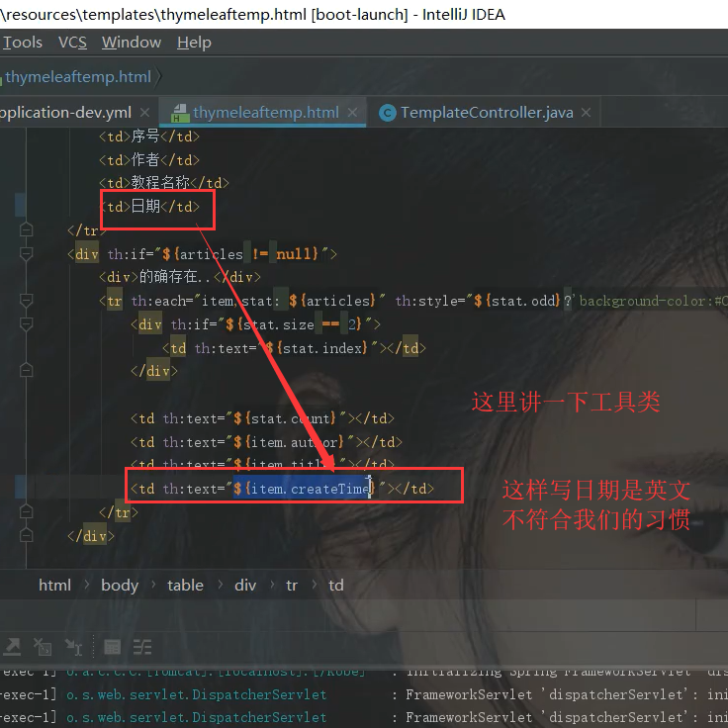Click the ${stat.count} td line
The image size is (728, 728).
coord(262,418)
